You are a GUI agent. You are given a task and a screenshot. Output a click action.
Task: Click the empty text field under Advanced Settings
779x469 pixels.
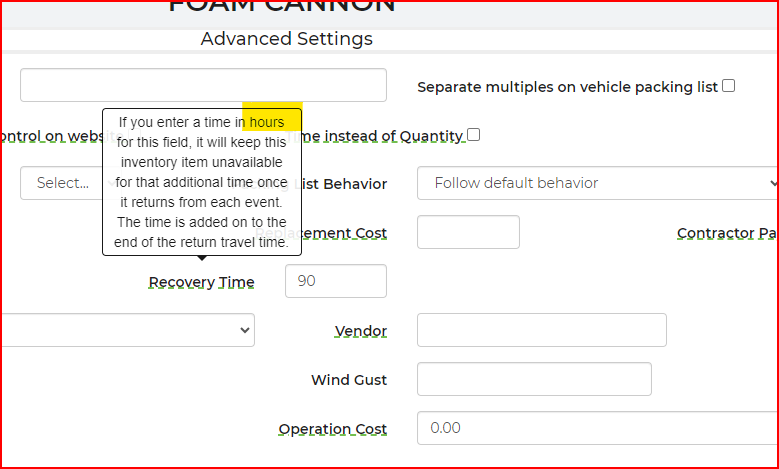203,85
